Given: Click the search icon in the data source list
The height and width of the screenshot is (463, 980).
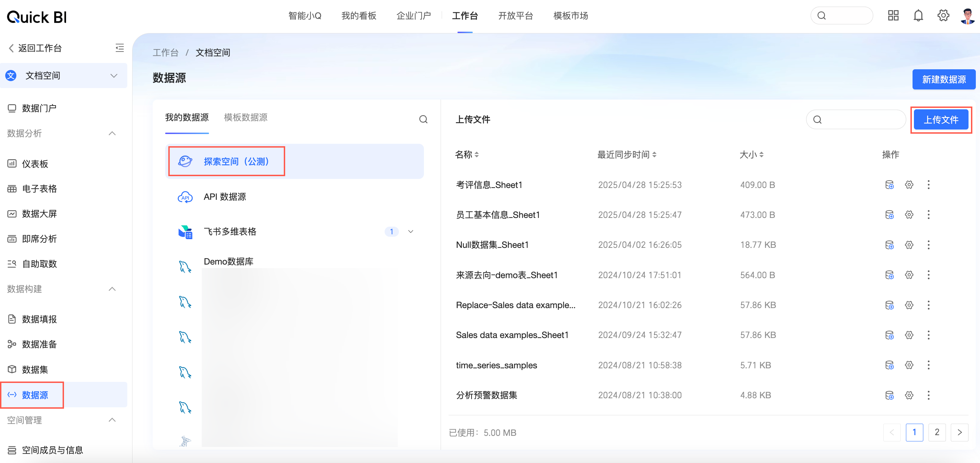Looking at the screenshot, I should pyautogui.click(x=423, y=119).
